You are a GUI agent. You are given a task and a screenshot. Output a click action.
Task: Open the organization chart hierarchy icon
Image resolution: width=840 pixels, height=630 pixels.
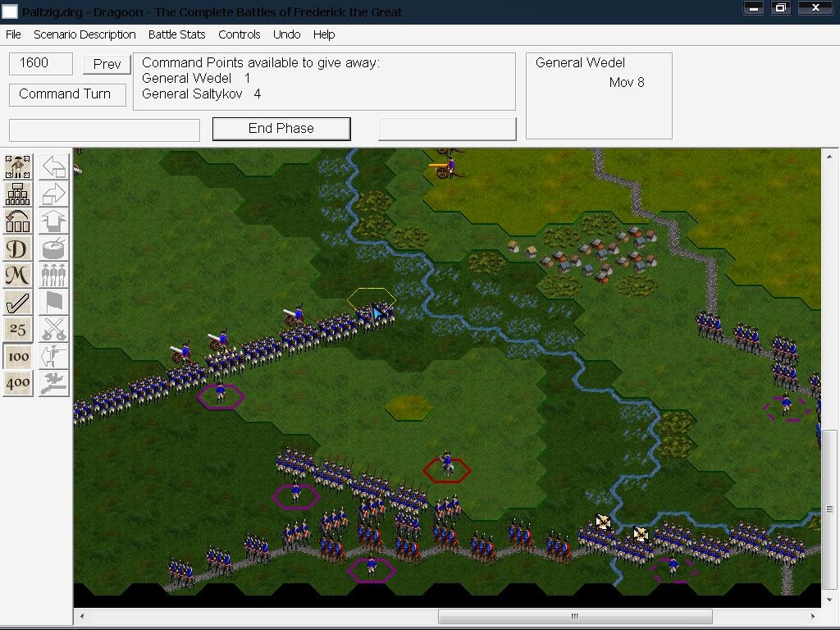point(18,194)
